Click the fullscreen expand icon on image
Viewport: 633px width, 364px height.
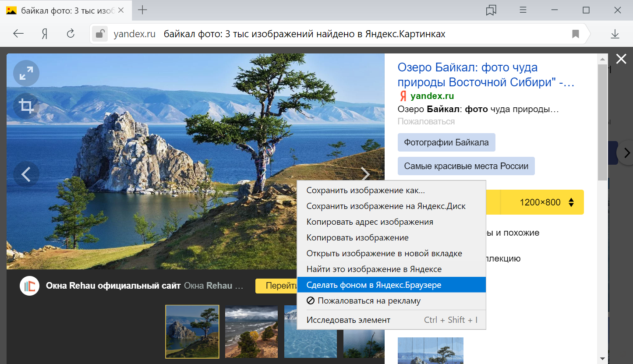26,73
